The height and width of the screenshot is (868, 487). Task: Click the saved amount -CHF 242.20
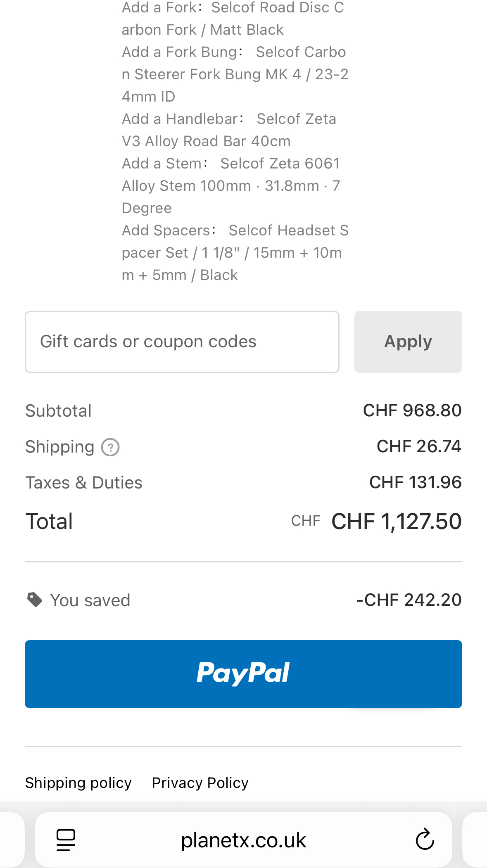pyautogui.click(x=409, y=600)
